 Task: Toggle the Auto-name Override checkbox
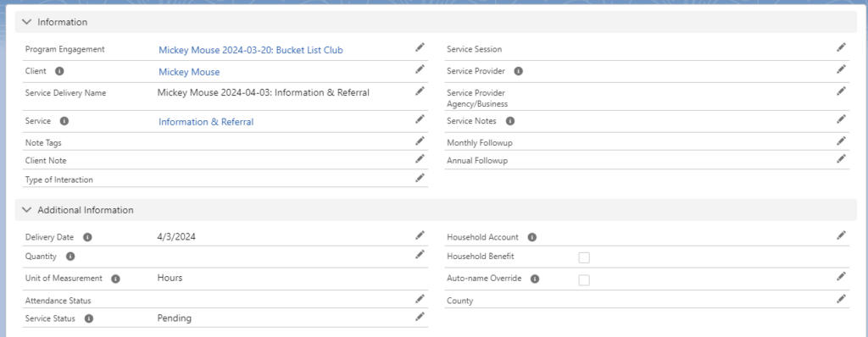[x=584, y=280]
